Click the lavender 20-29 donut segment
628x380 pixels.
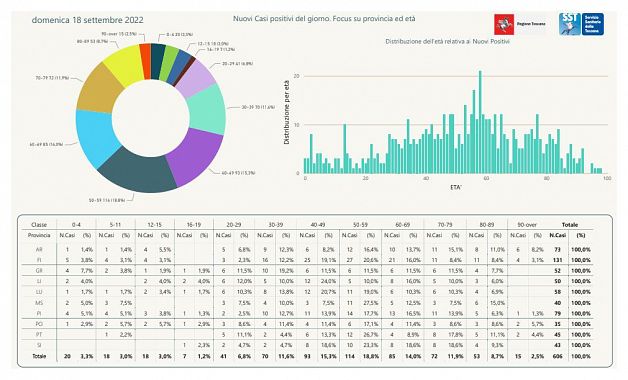pyautogui.click(x=196, y=78)
